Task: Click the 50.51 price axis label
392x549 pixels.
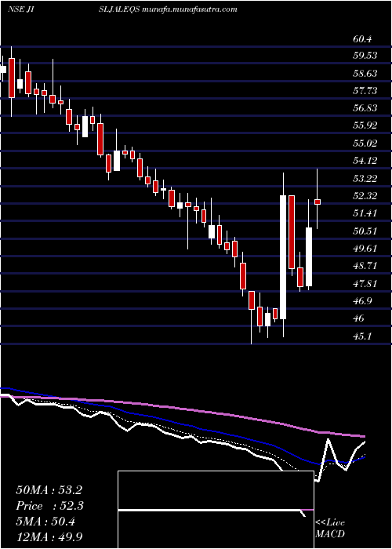Action: click(x=365, y=231)
